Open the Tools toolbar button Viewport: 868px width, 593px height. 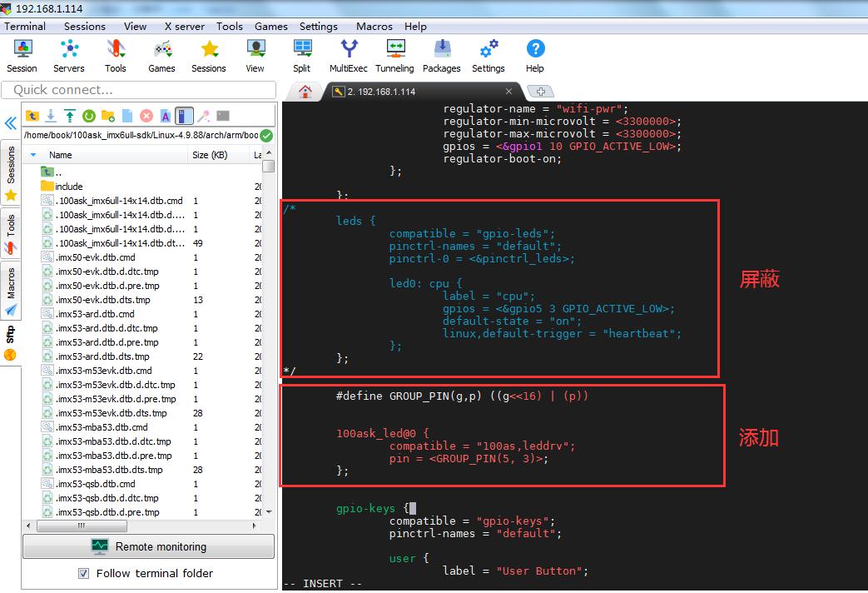(x=115, y=56)
